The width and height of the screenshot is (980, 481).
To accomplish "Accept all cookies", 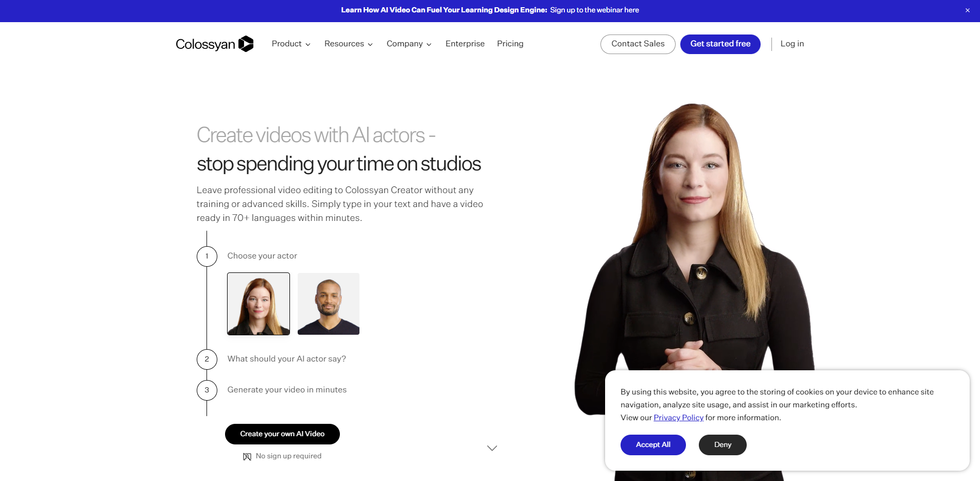I will [653, 445].
